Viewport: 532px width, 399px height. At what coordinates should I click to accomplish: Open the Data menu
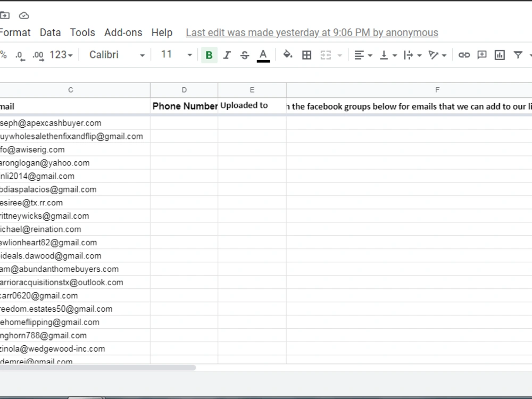[x=50, y=32]
